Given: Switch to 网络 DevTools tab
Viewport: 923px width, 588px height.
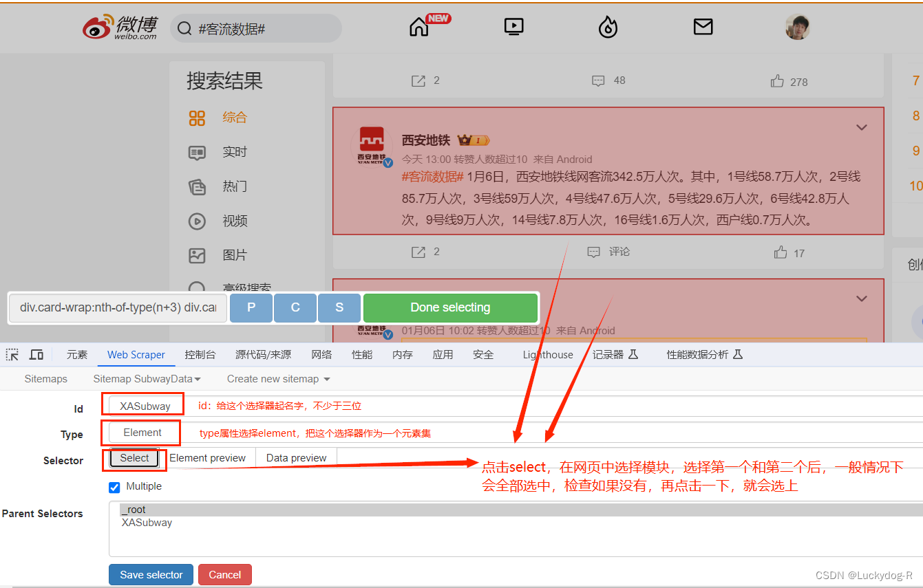Looking at the screenshot, I should 321,355.
